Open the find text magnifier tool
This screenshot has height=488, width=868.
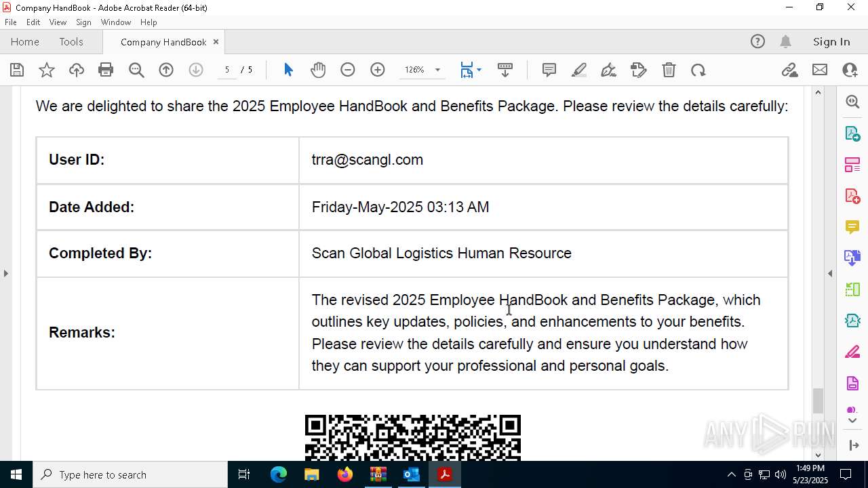pyautogui.click(x=136, y=70)
